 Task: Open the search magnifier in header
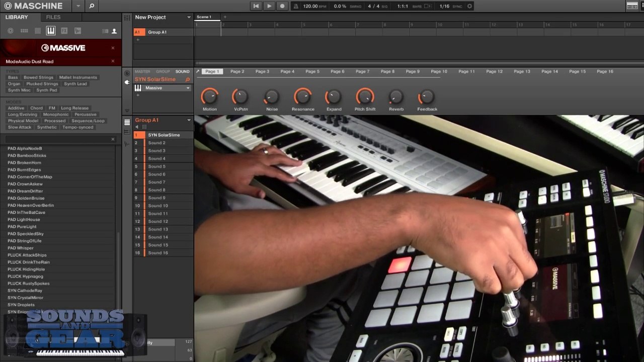[x=91, y=6]
